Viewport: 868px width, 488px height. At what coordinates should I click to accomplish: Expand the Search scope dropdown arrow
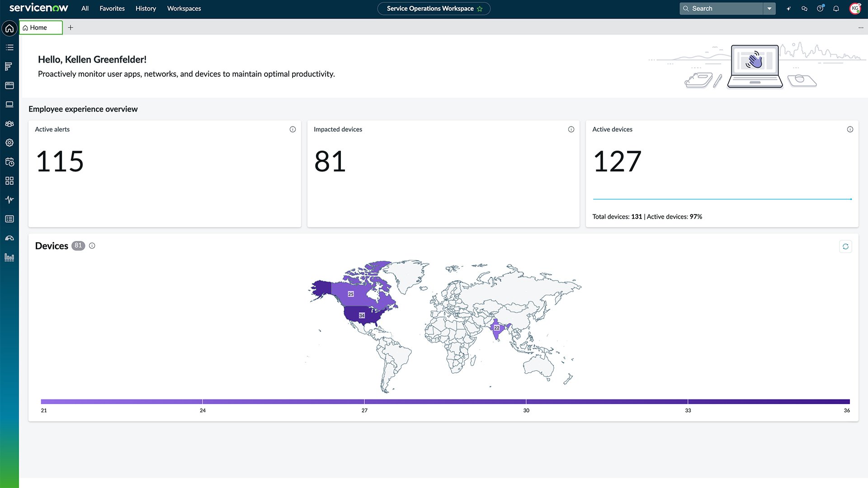(769, 9)
